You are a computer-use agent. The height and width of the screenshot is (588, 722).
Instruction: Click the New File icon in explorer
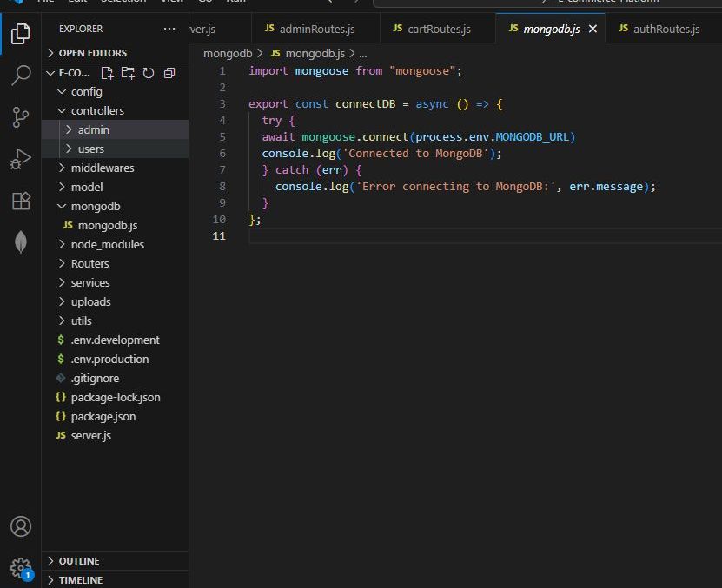107,73
